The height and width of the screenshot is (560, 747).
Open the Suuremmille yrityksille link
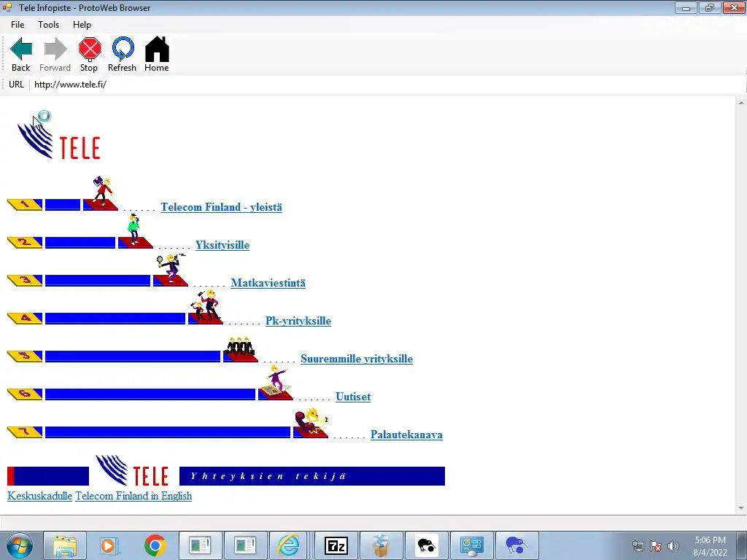tap(357, 359)
